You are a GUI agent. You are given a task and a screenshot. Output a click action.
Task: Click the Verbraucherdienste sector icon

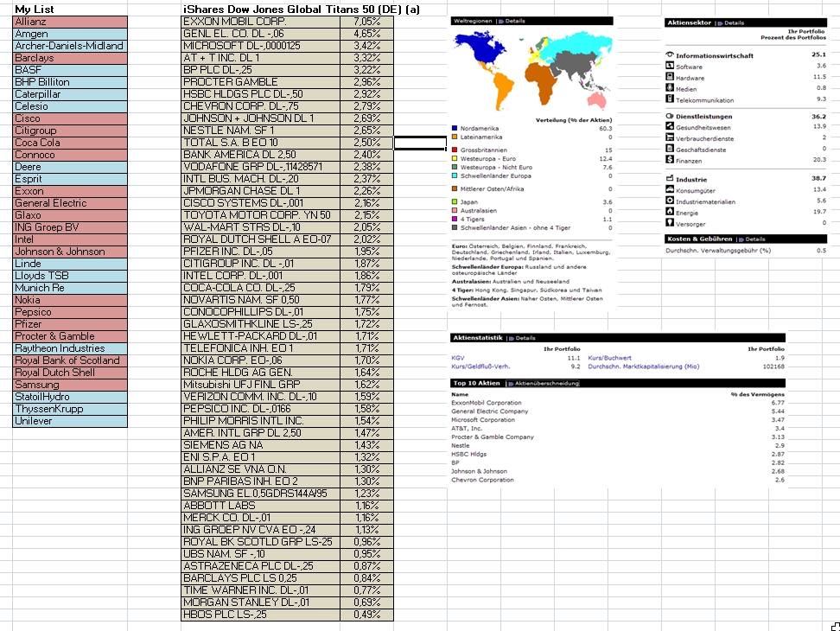[x=669, y=137]
